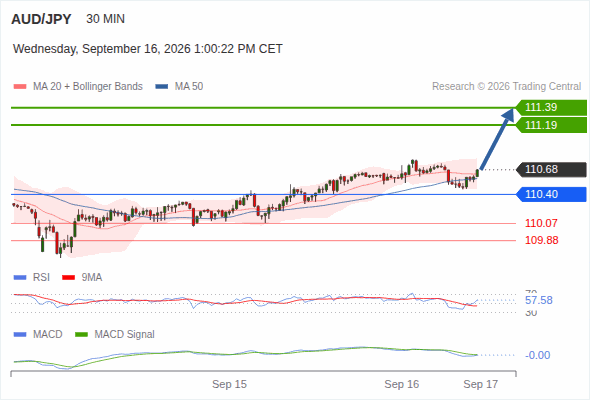Click the MA 20 + Bollinger Bands legend swatch
This screenshot has height=400, width=590.
20,87
